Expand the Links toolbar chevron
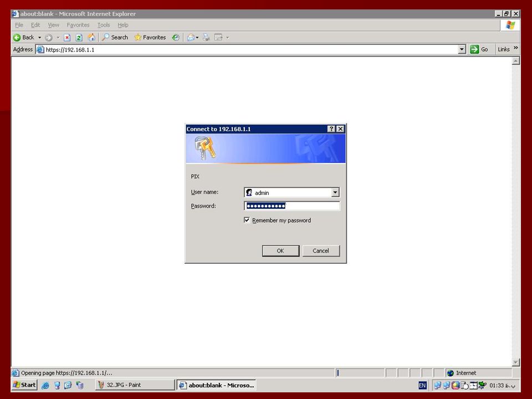The image size is (532, 399). click(x=516, y=48)
